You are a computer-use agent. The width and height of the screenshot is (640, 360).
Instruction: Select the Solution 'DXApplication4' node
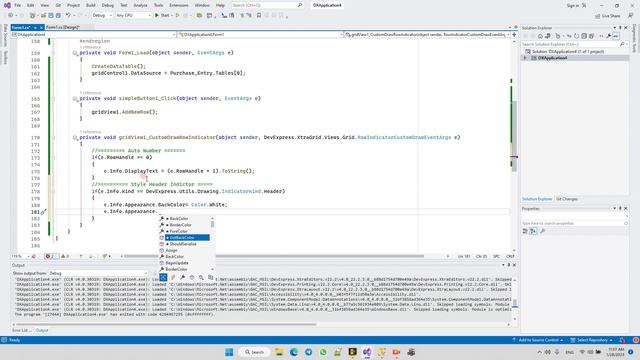pyautogui.click(x=565, y=52)
